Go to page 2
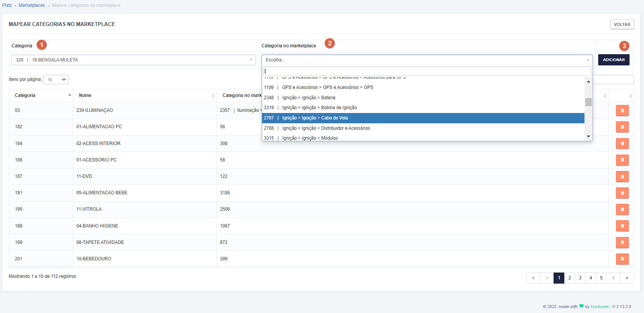 tap(570, 278)
